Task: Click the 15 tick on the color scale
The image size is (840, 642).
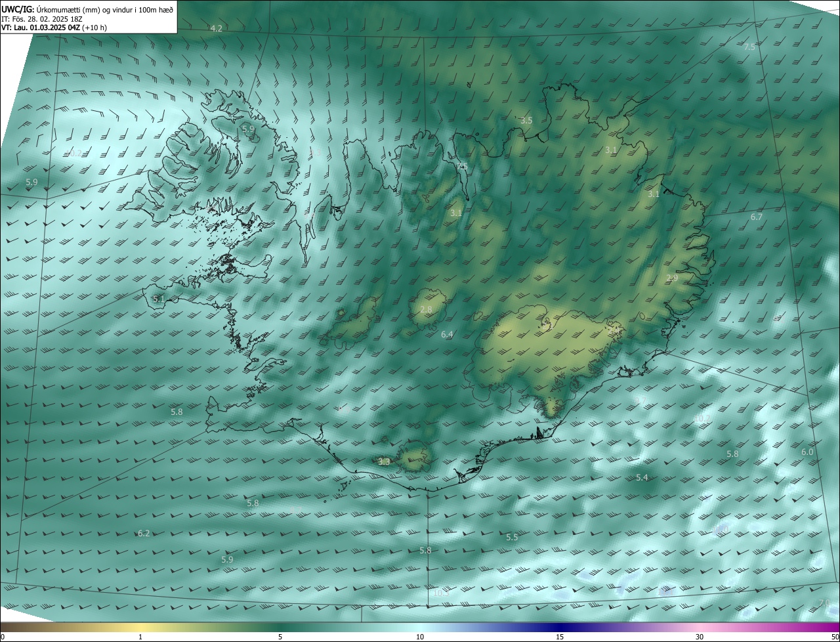Action: 560,637
